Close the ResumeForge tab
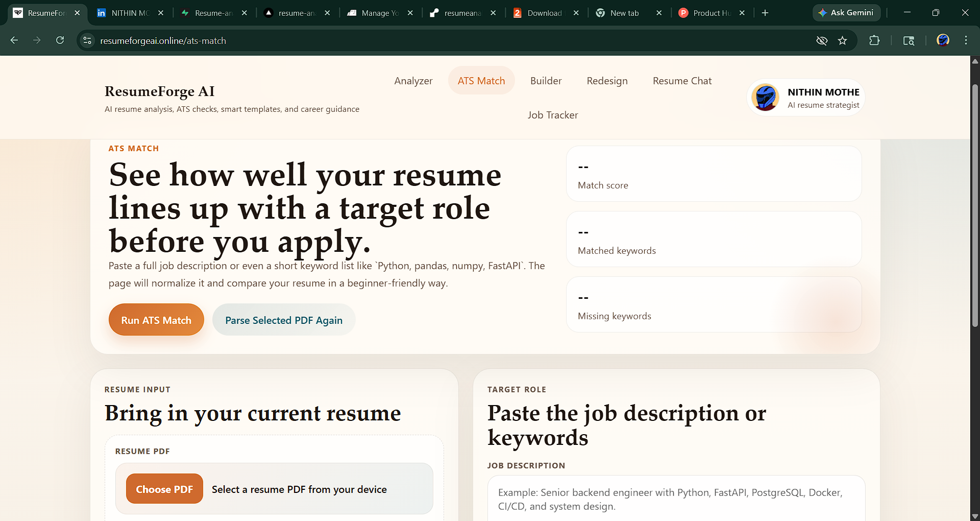The image size is (980, 521). 77,13
